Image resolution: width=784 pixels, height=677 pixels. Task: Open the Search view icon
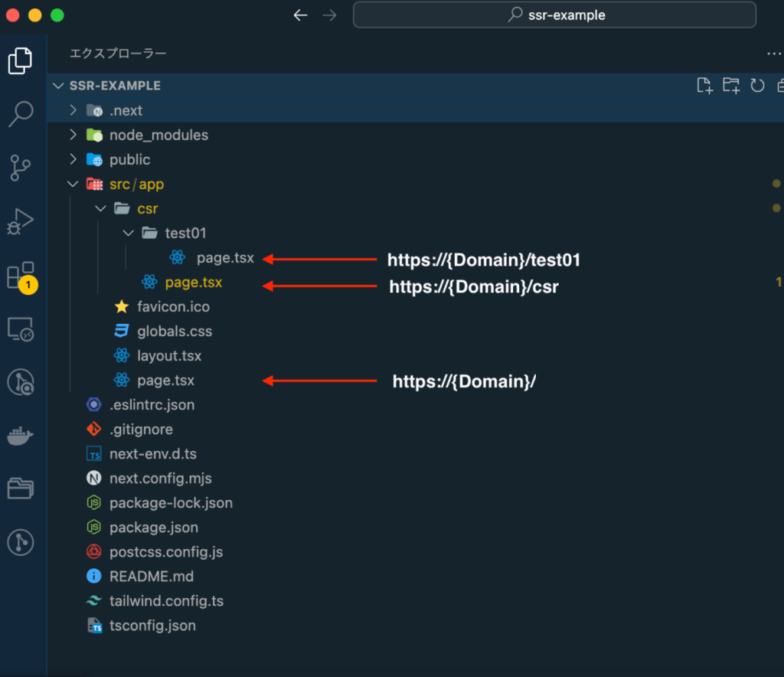pyautogui.click(x=21, y=114)
